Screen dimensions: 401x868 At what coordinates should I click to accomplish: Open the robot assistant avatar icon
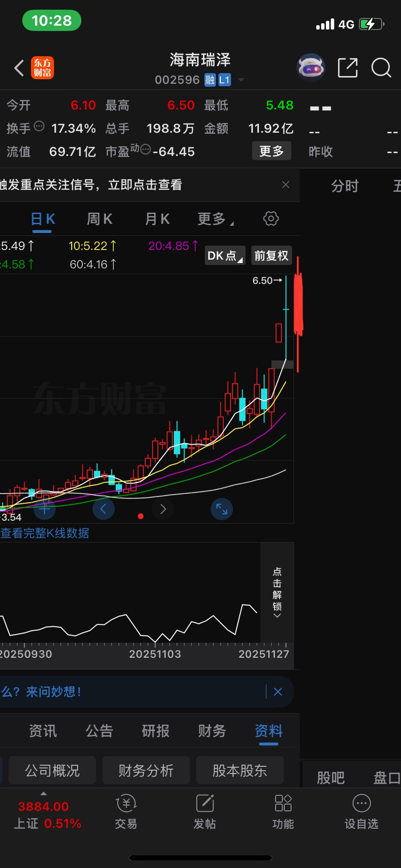310,68
